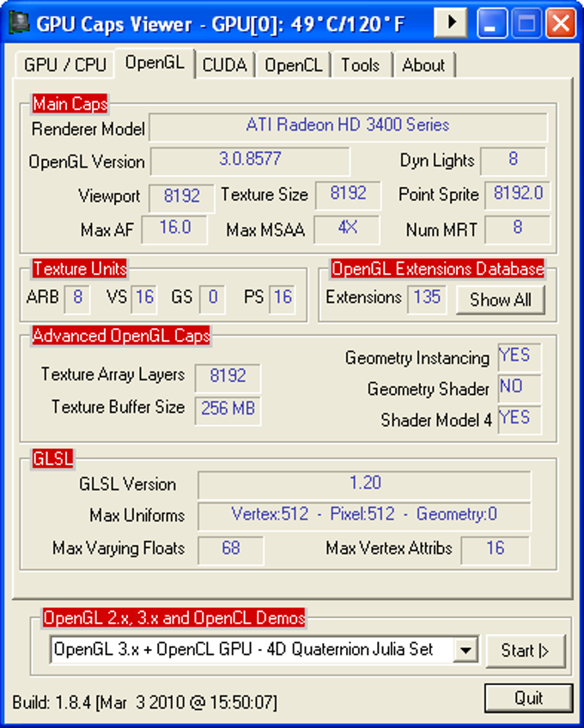This screenshot has width=584, height=728.
Task: Click the play arrow button in title bar
Action: click(450, 22)
